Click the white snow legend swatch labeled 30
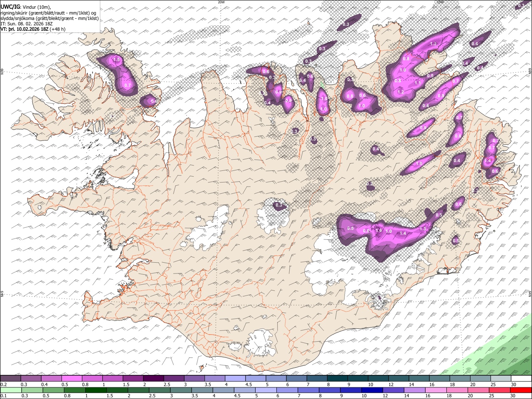This screenshot has height=399, width=532. coord(522,379)
